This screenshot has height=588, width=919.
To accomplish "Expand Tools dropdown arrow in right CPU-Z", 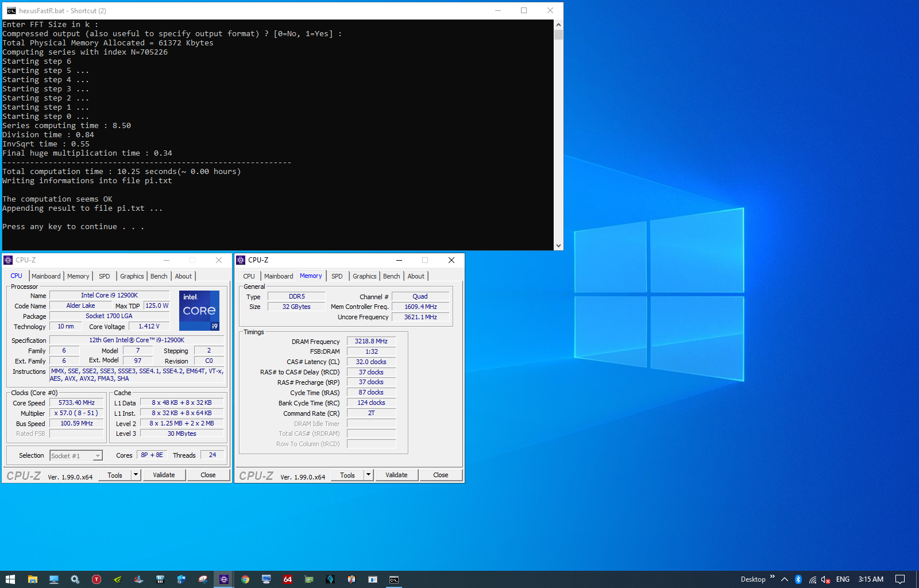I will pos(369,475).
